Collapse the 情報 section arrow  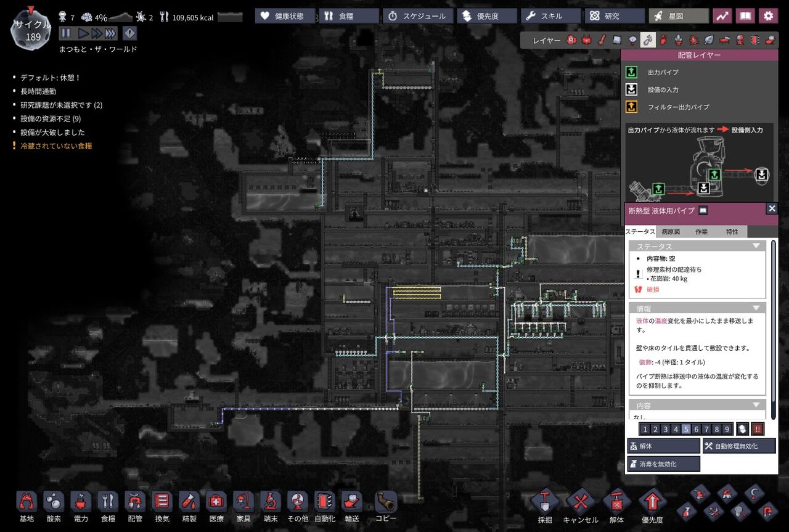[x=756, y=308]
